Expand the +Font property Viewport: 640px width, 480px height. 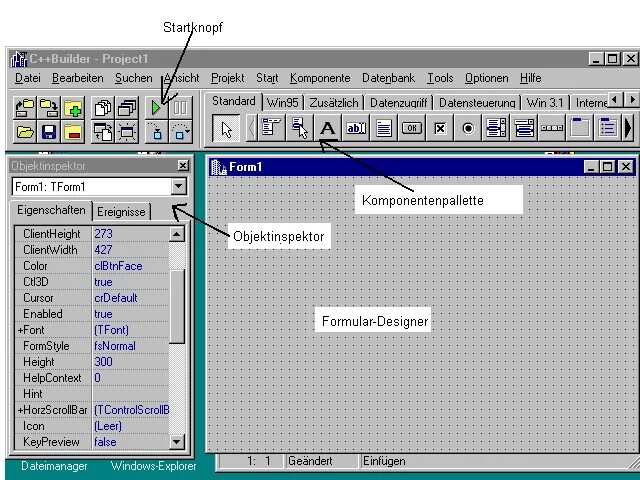point(20,330)
